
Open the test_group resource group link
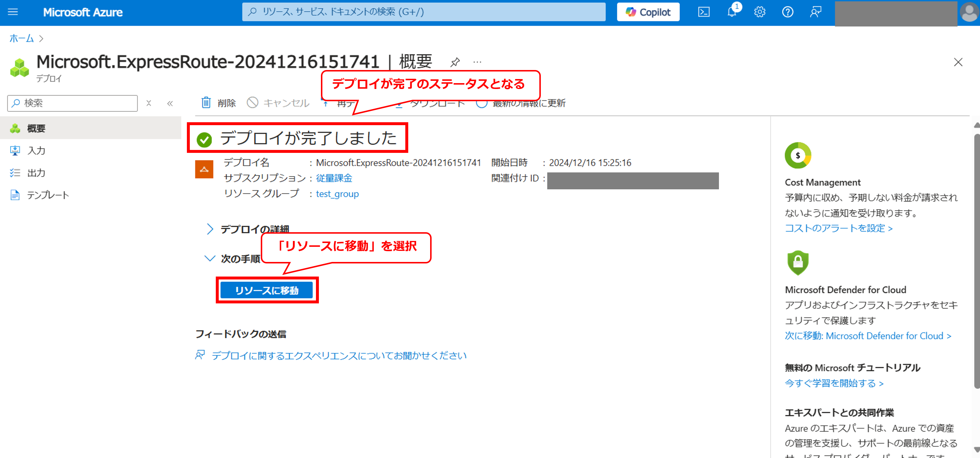pyautogui.click(x=337, y=194)
